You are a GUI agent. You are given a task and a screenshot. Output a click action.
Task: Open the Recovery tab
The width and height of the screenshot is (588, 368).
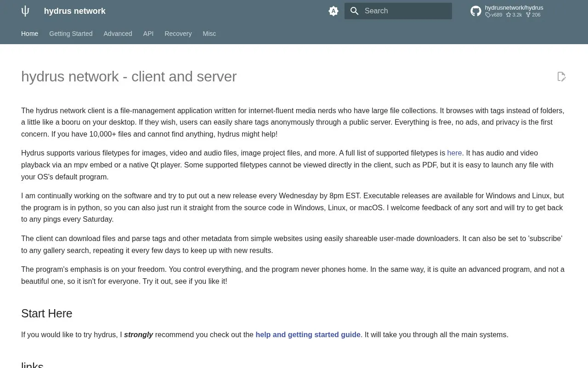[178, 34]
